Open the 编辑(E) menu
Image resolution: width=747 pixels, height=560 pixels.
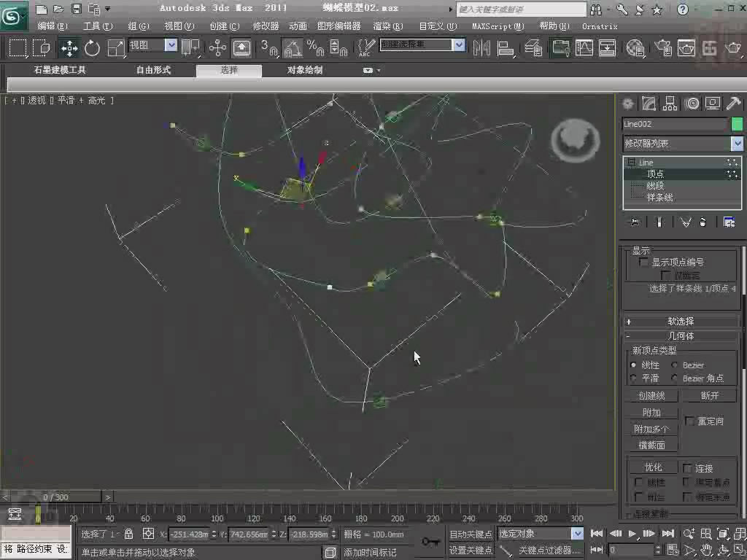pyautogui.click(x=53, y=26)
